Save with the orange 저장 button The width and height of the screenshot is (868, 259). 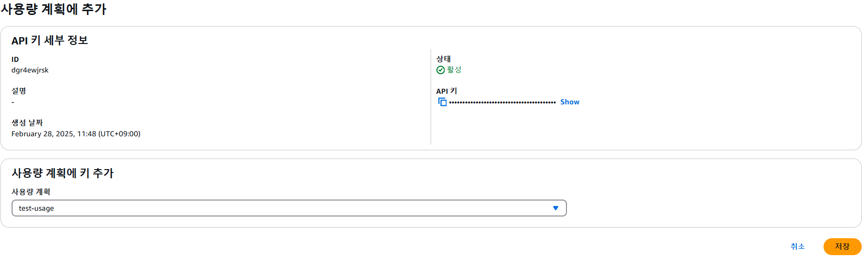[x=842, y=246]
